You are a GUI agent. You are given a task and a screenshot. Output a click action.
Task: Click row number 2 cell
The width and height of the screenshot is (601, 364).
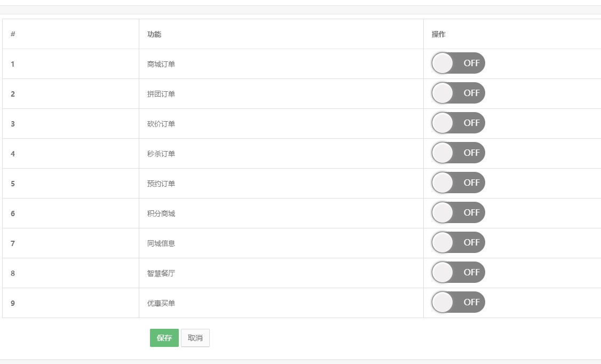click(x=13, y=94)
